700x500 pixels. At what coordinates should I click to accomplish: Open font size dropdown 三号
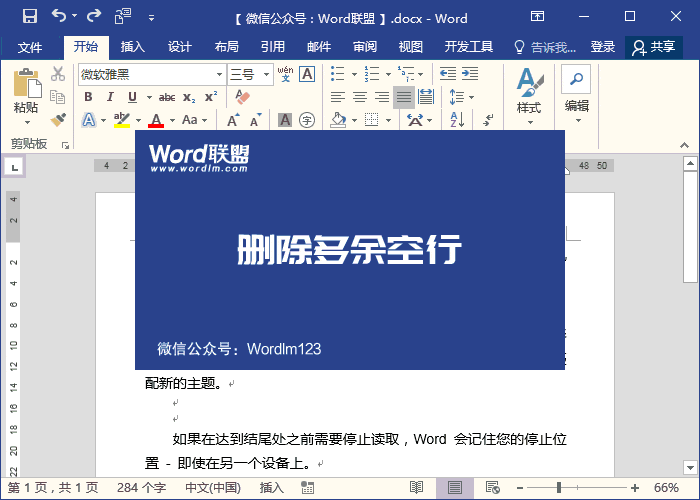pos(267,74)
